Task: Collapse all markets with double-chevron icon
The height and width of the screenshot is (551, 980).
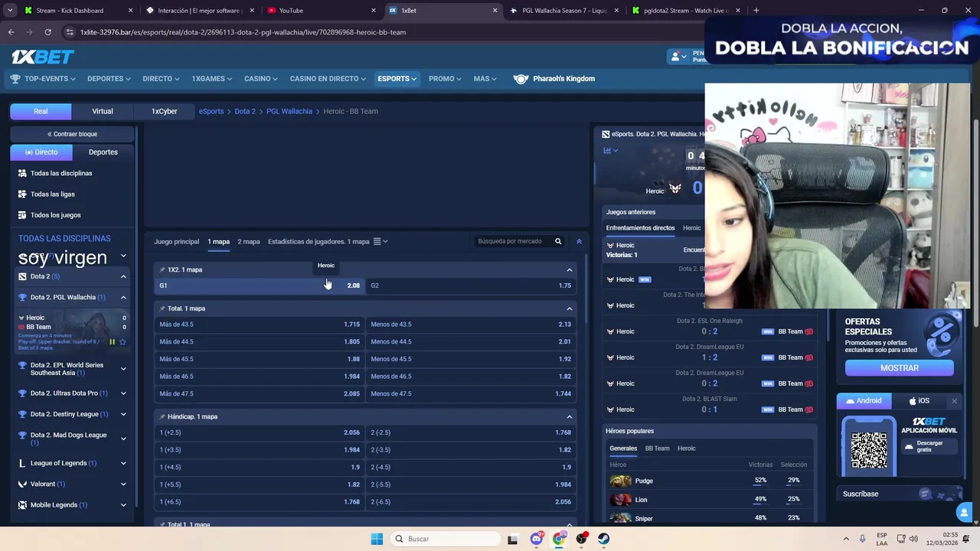Action: [x=579, y=241]
